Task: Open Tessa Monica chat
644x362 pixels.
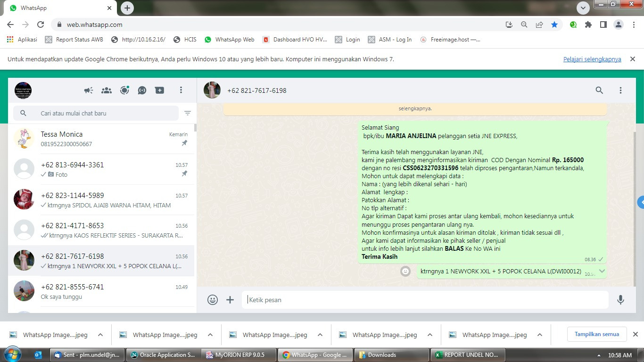Action: tap(102, 139)
